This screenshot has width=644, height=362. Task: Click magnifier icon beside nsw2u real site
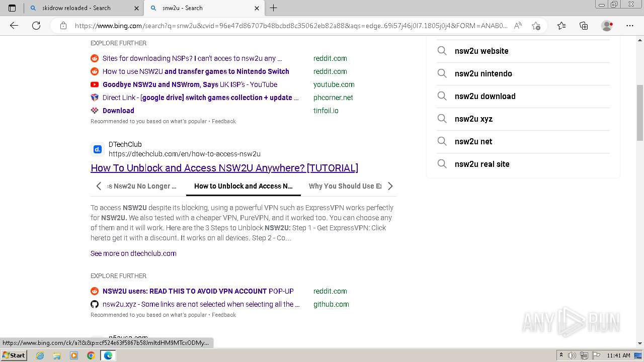(442, 164)
